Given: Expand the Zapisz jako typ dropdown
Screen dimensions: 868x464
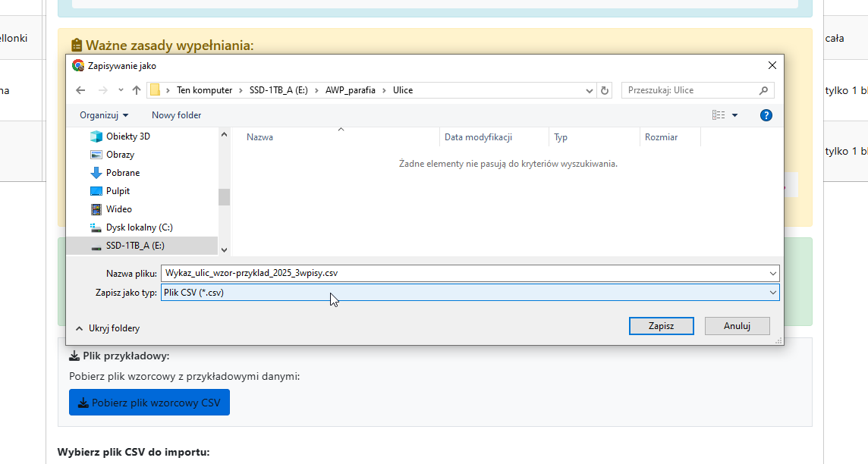Looking at the screenshot, I should [772, 293].
